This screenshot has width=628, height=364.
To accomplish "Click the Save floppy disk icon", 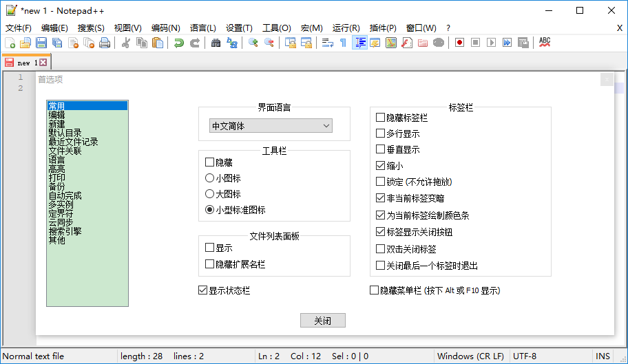I will 41,43.
